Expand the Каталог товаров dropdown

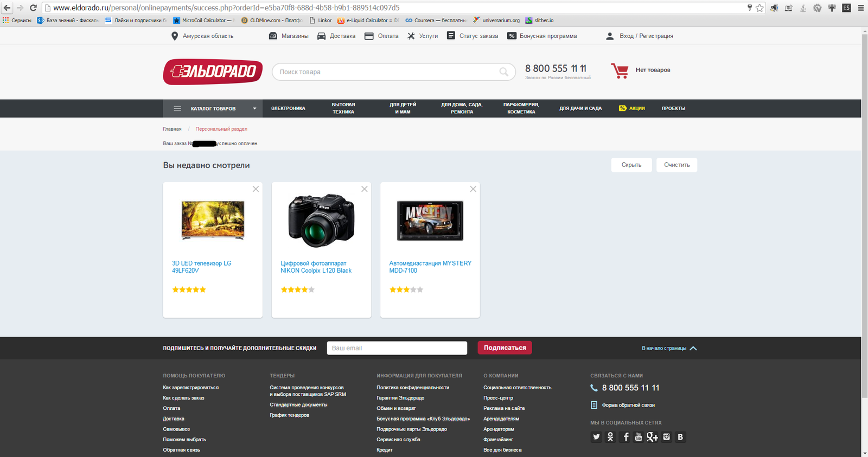click(213, 108)
